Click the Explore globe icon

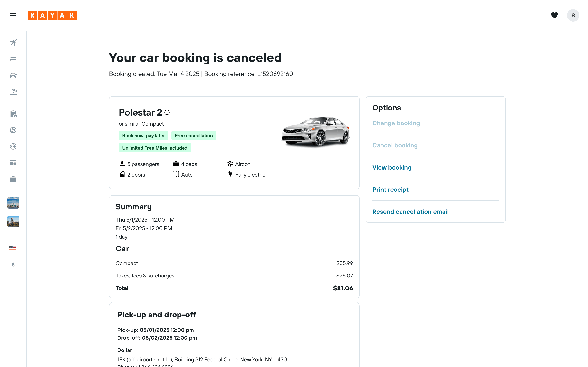pos(13,130)
